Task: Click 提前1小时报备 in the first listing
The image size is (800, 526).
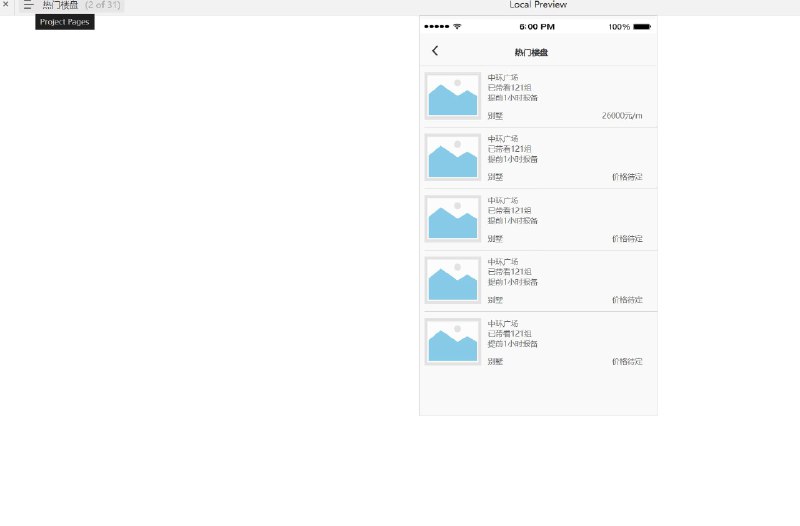Action: click(512, 98)
